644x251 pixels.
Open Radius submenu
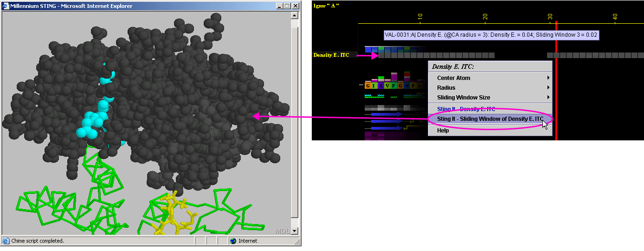pyautogui.click(x=490, y=88)
